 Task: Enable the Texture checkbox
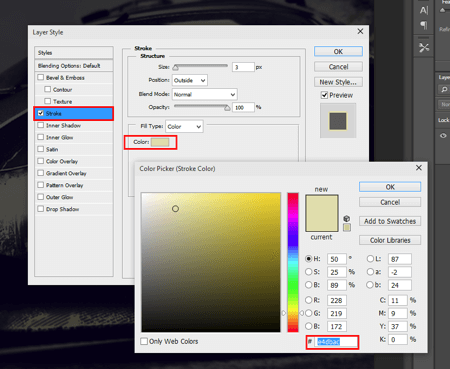(48, 101)
